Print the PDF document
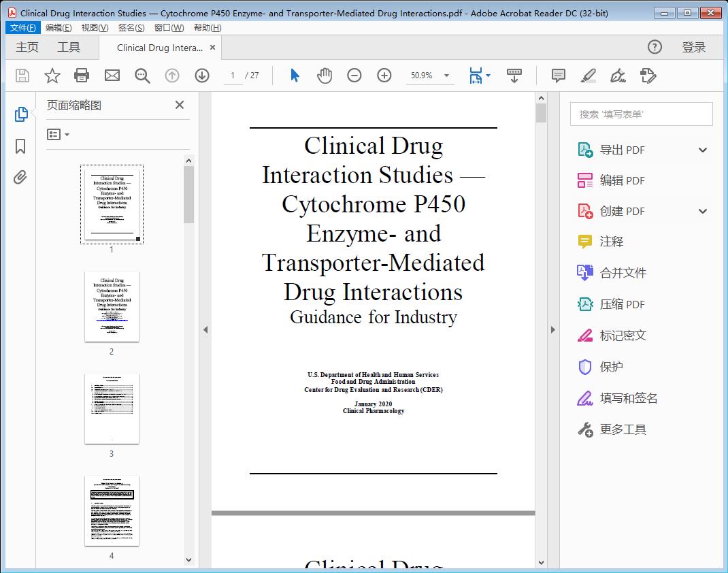 click(82, 76)
